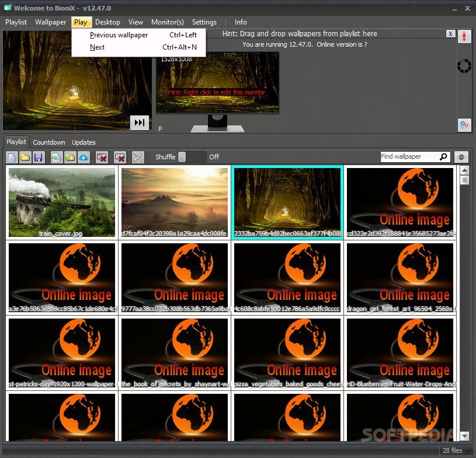
Task: Click the 'Off' label beside Shuffle
Action: coord(214,157)
